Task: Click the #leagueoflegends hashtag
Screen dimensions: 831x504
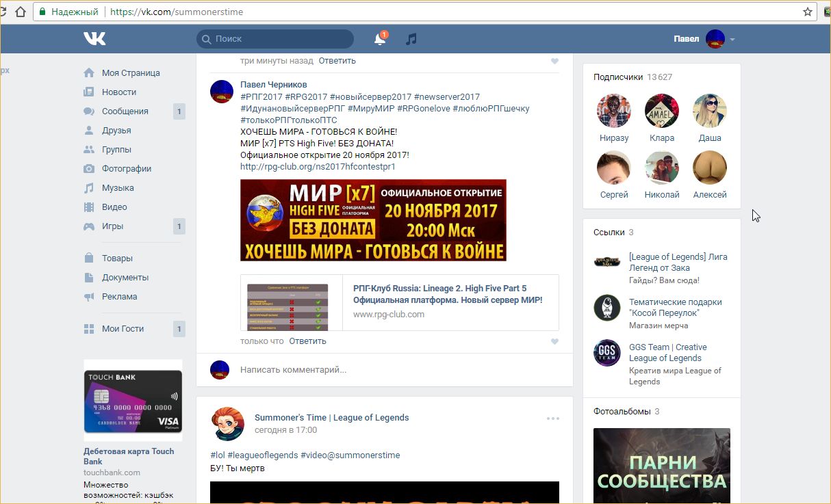Action: coord(262,455)
